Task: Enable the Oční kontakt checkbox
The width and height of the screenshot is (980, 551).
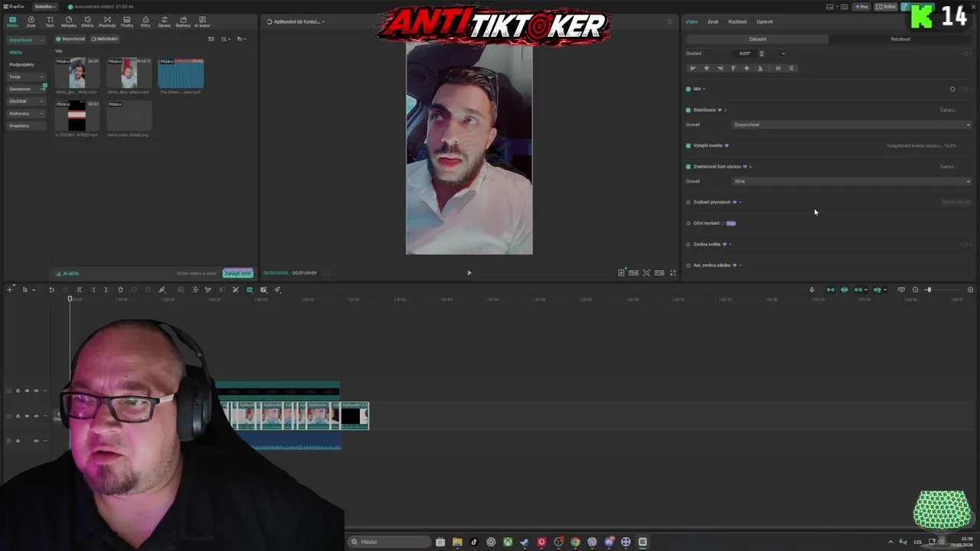Action: [x=688, y=223]
